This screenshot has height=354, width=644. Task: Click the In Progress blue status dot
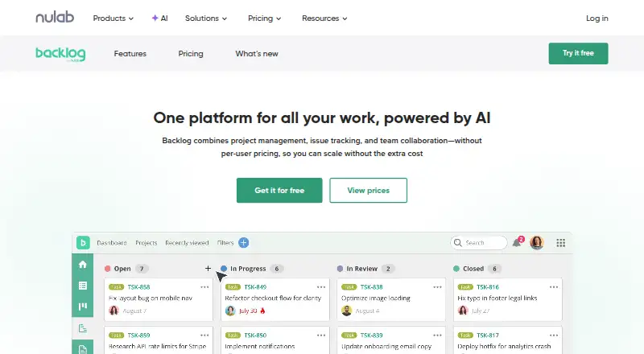pyautogui.click(x=224, y=269)
